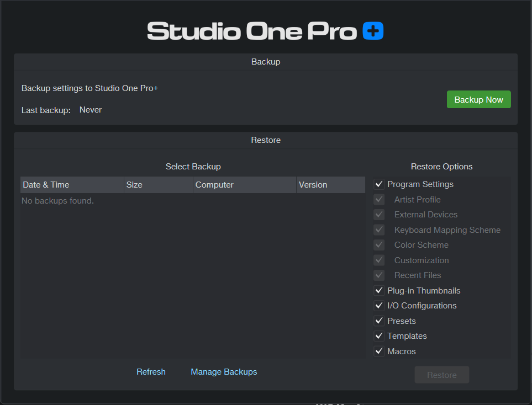Sort by the Size column header
This screenshot has width=532, height=405.
[159, 185]
